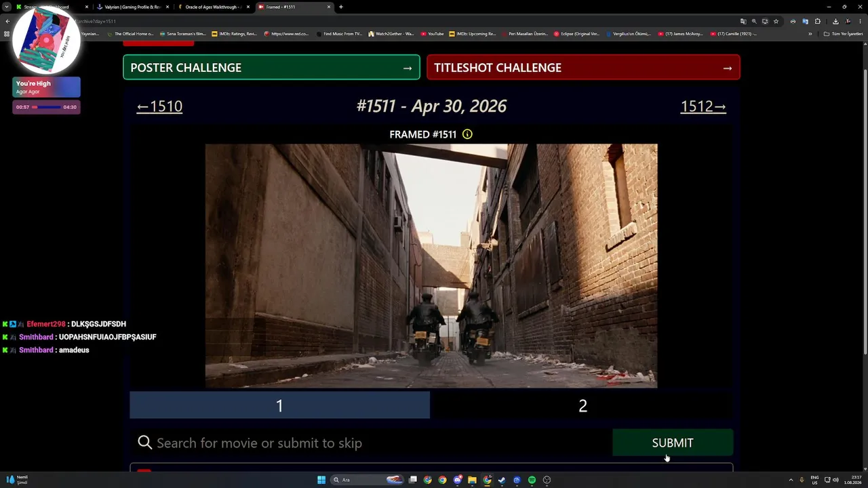Viewport: 868px width, 488px height.
Task: Click the Windows taskbar search box
Action: tap(366, 480)
